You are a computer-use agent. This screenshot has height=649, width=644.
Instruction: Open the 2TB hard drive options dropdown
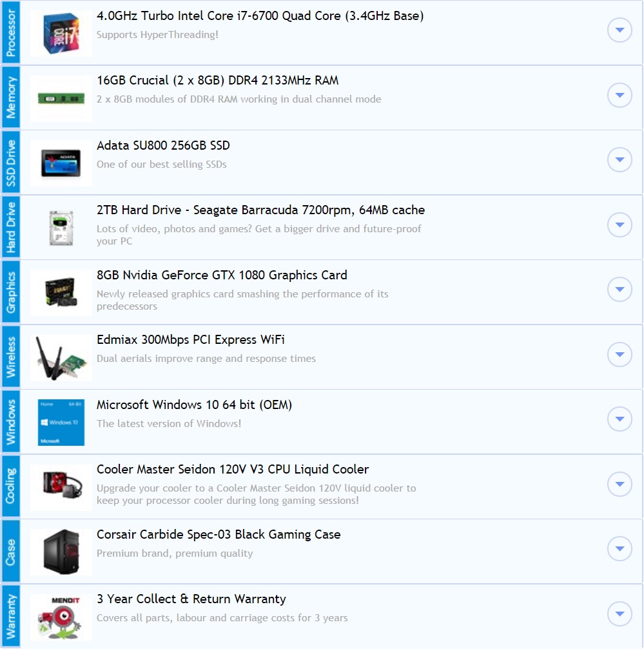coord(620,225)
